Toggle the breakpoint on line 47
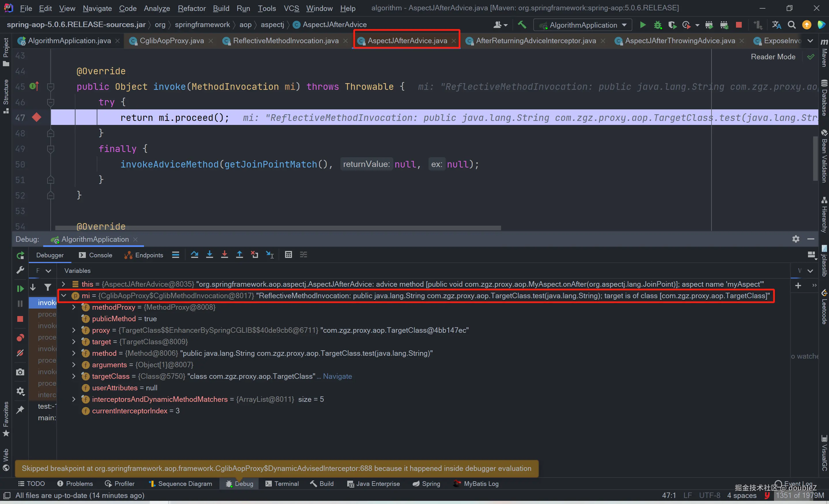Viewport: 829px width, 504px height. click(37, 117)
